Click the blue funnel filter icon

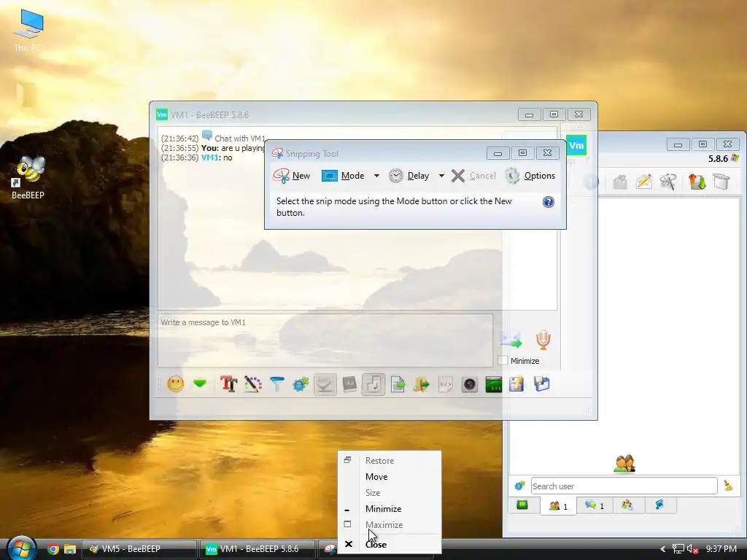(x=276, y=384)
